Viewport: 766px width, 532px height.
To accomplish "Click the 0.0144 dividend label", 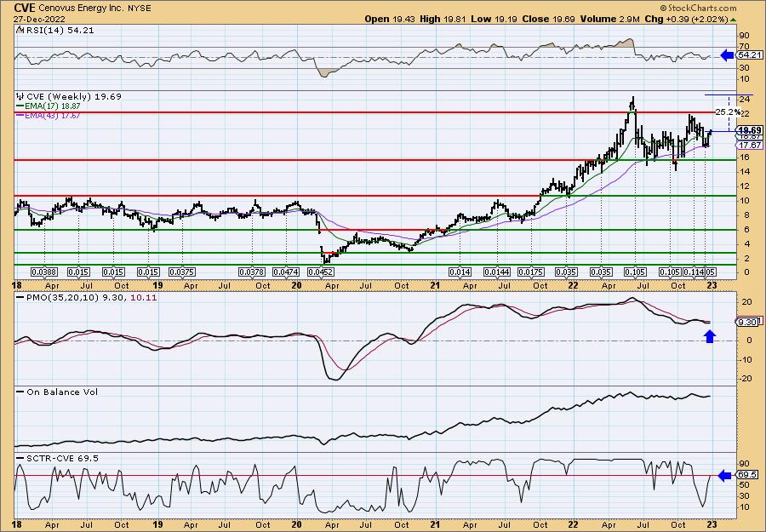I will 497,272.
